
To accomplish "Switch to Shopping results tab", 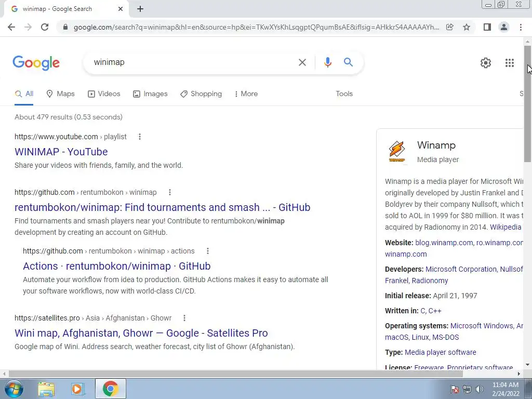I will (201, 94).
